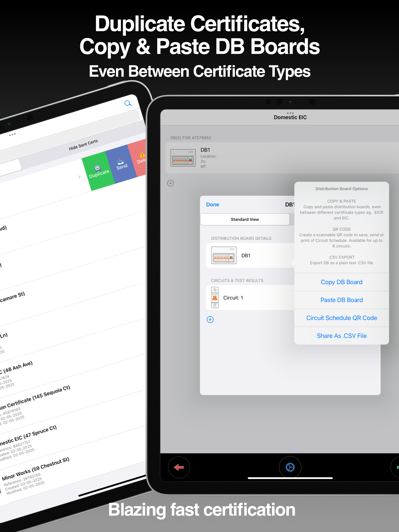This screenshot has width=399, height=532.
Task: Tap the three-dot multitasking indicator on left iPad
Action: point(12,134)
